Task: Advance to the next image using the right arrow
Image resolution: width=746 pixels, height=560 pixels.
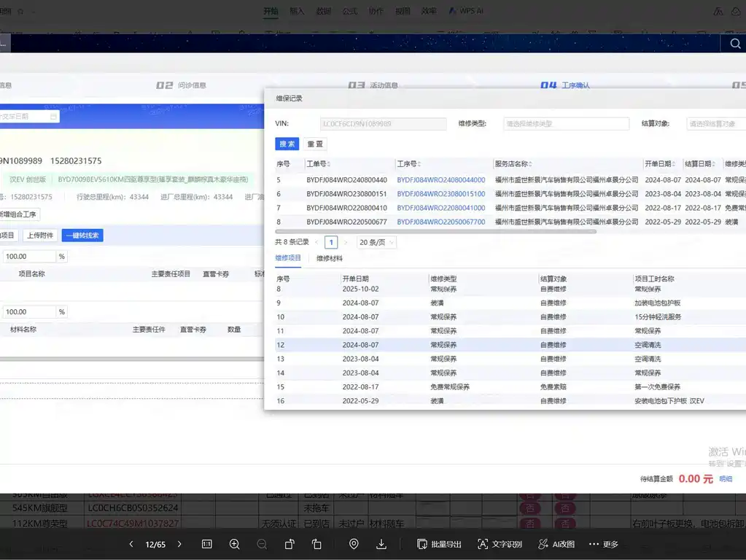Action: [x=179, y=544]
